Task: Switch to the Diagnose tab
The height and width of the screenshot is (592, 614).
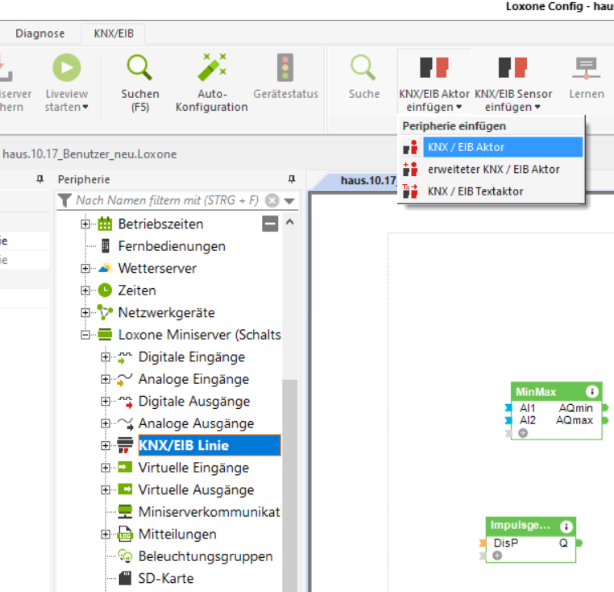Action: [40, 33]
